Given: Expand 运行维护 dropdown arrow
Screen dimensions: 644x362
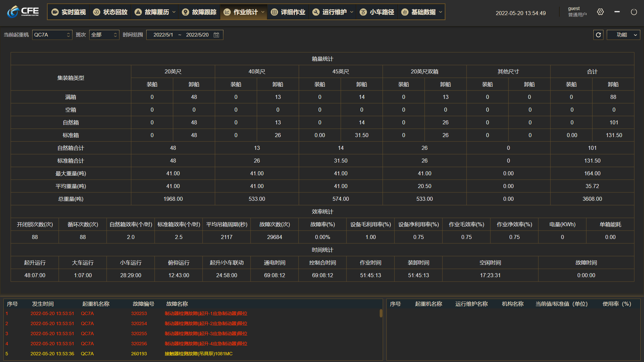Looking at the screenshot, I should coord(352,12).
